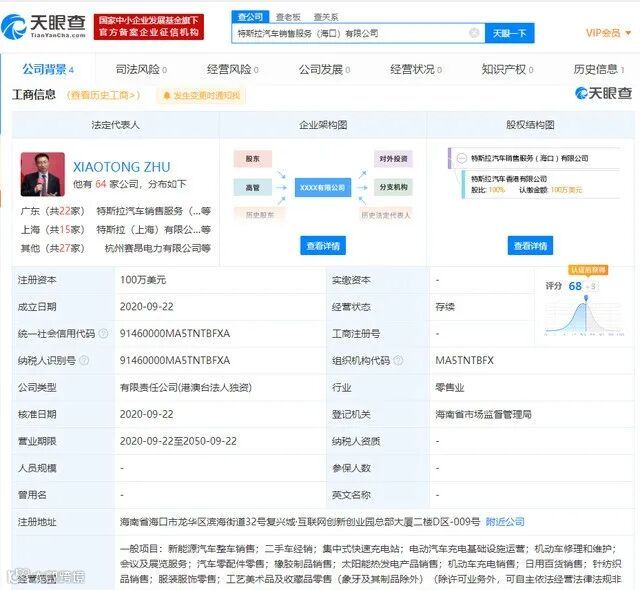Click 查看详情 under 企业架构图
Image resolution: width=640 pixels, height=590 pixels.
[x=323, y=246]
